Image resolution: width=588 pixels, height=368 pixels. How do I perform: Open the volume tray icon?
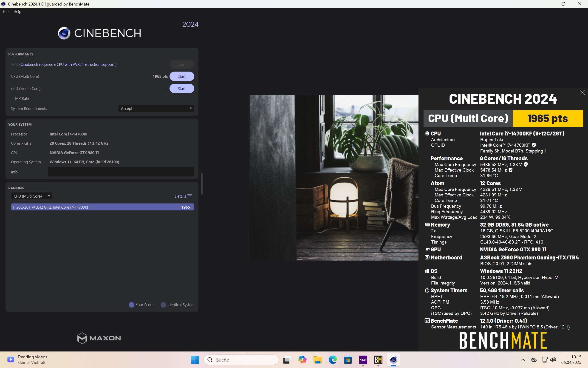coord(553,360)
